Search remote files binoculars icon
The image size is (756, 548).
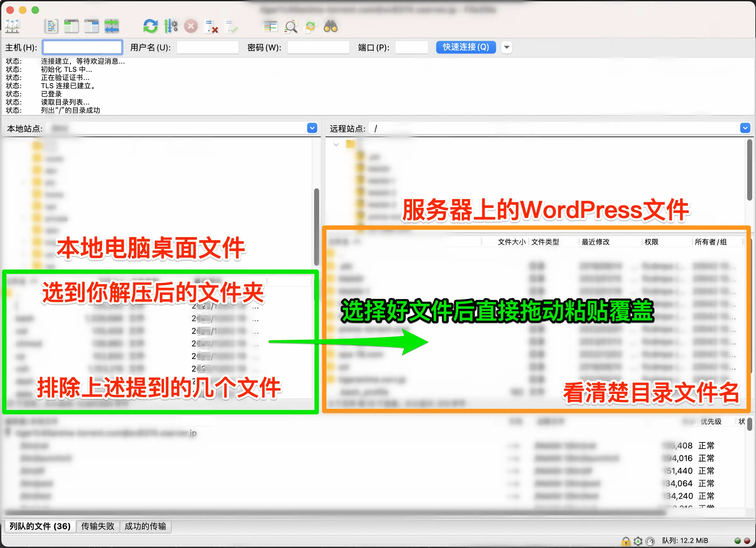click(x=330, y=26)
